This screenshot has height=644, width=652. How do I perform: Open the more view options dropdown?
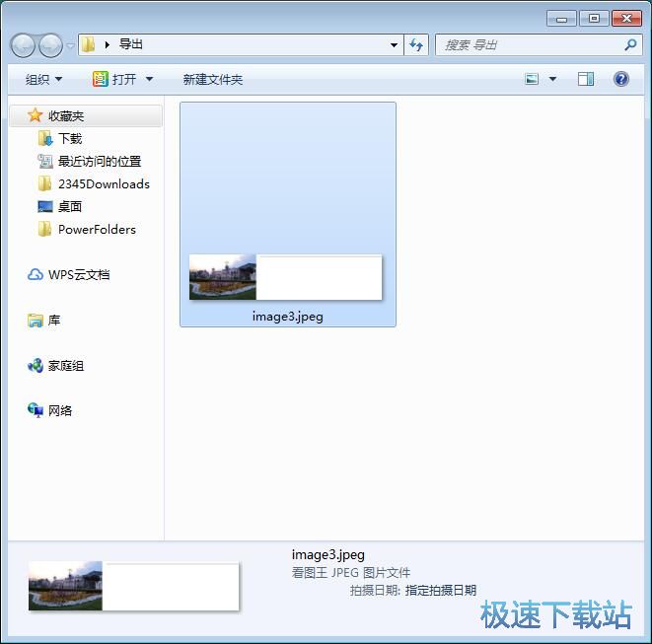tap(552, 79)
